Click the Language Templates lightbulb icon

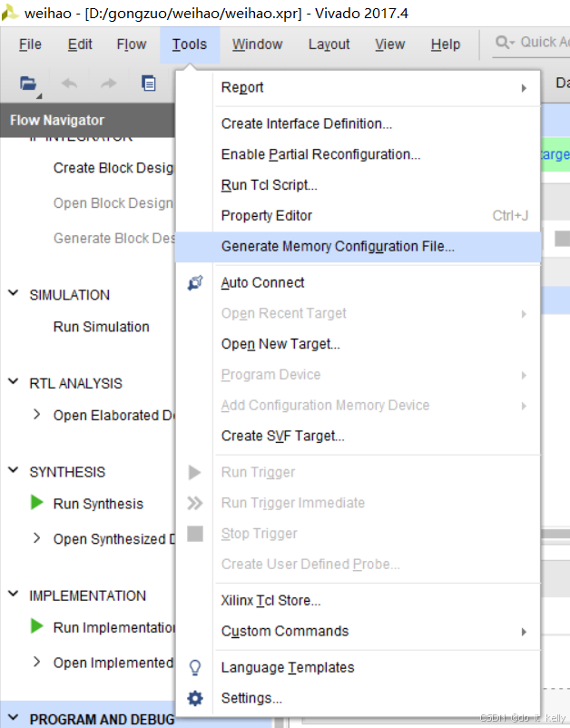click(x=195, y=668)
